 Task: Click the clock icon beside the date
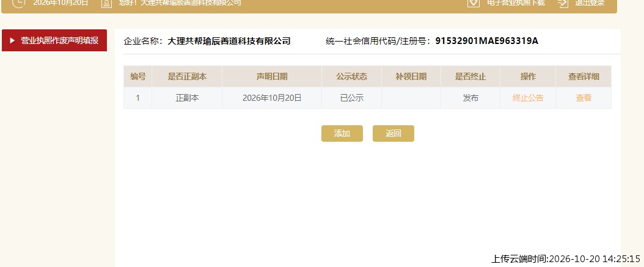[x=18, y=3]
